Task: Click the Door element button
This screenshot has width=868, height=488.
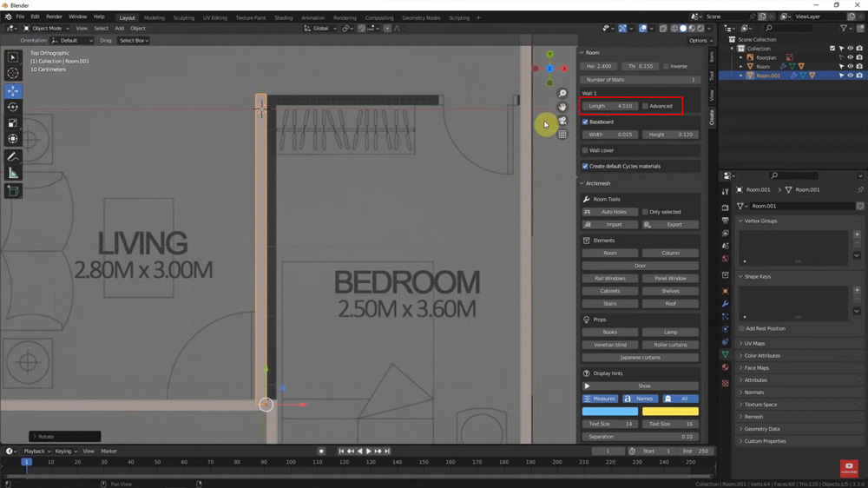Action: point(640,266)
